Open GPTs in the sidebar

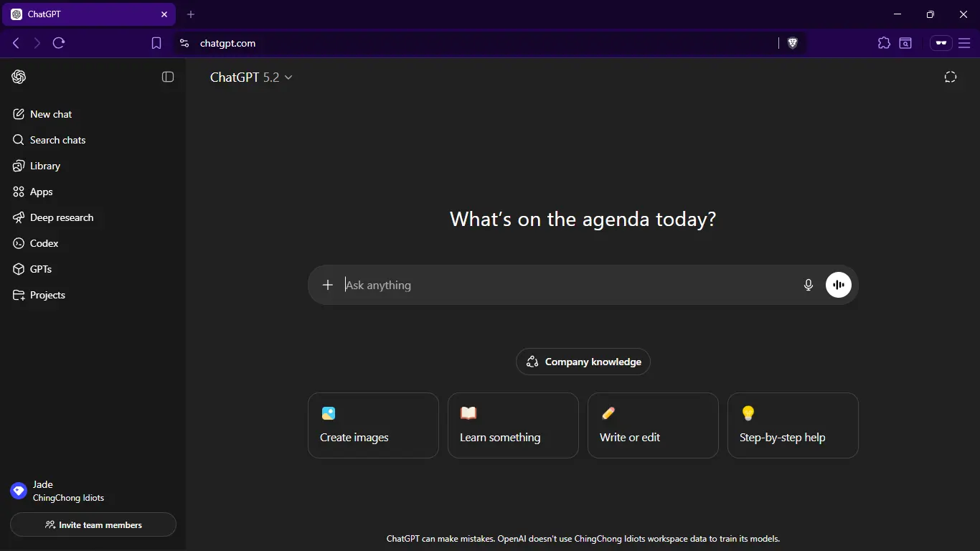pyautogui.click(x=93, y=269)
